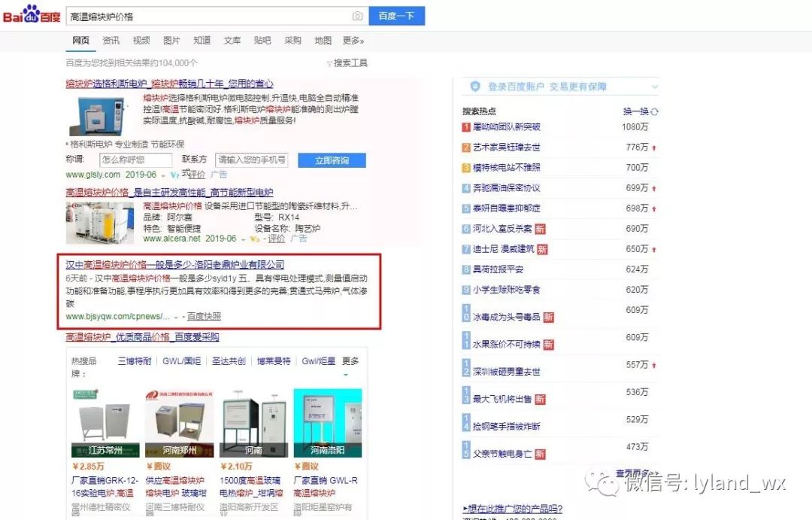
Task: Click the 河南洛阳 product image
Action: pos(327,422)
